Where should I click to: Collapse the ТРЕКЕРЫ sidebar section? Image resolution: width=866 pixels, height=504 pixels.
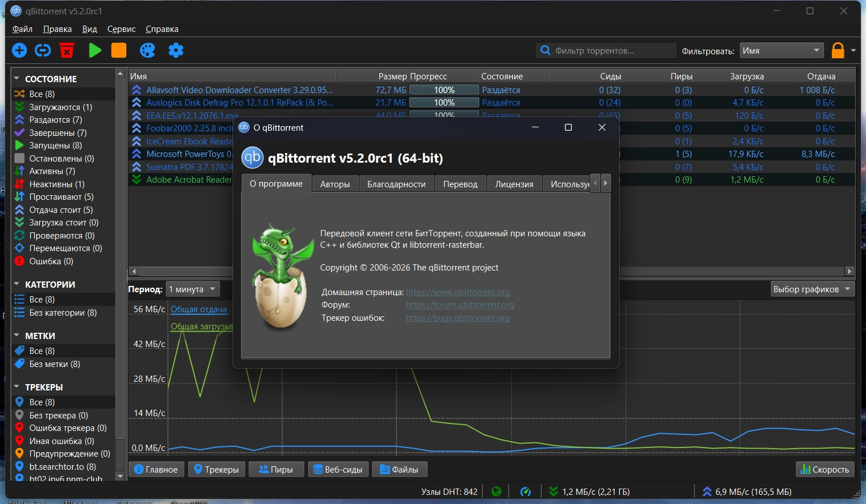[17, 387]
